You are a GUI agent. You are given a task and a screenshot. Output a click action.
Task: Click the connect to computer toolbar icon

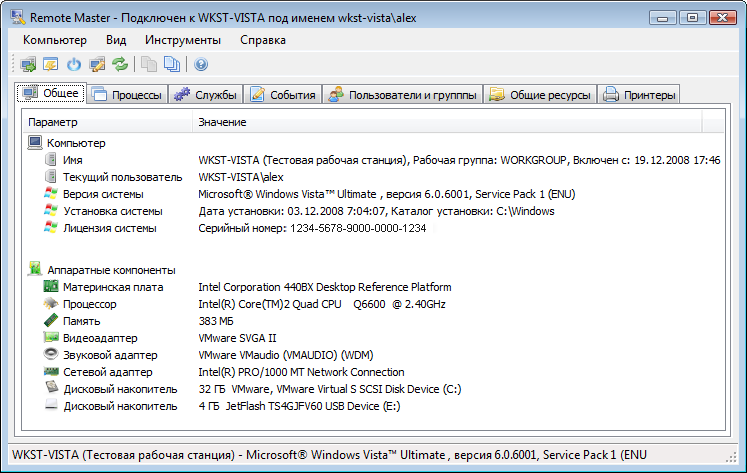coord(28,64)
